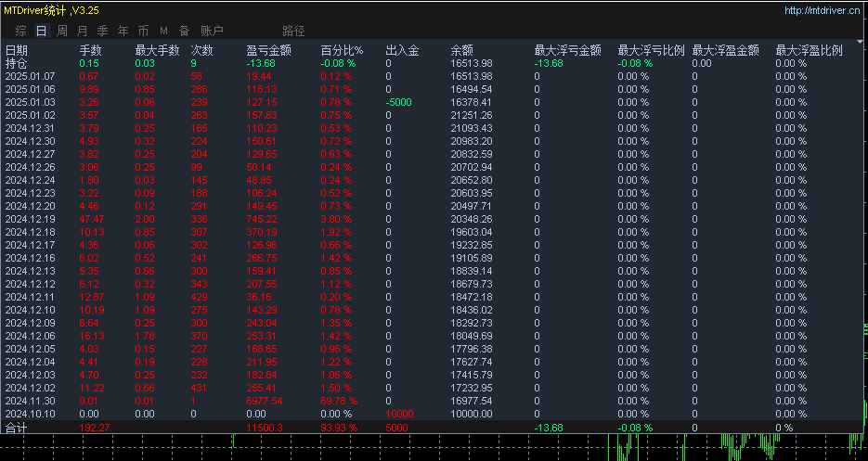Viewport: 868px width, 461px height.
Task: Click the 路径 (path) tab
Action: click(x=293, y=31)
